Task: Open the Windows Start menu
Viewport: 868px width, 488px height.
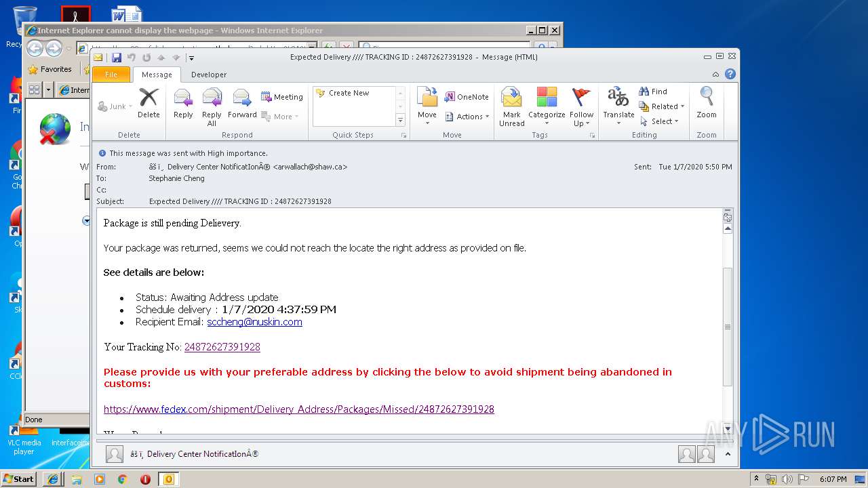Action: pyautogui.click(x=18, y=479)
